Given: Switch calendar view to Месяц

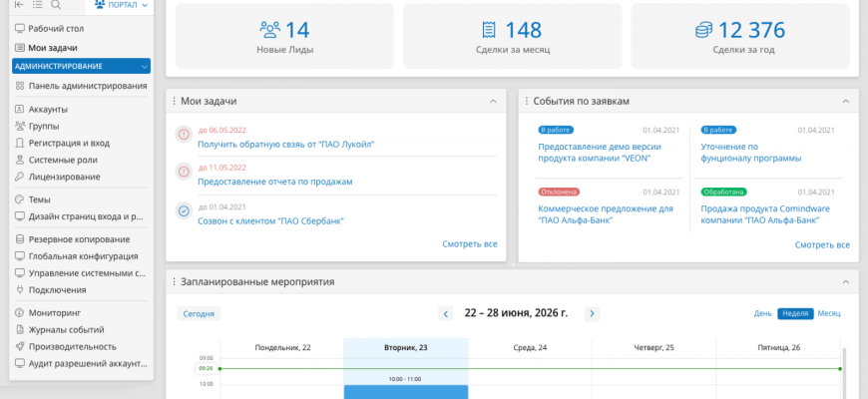Looking at the screenshot, I should [828, 313].
